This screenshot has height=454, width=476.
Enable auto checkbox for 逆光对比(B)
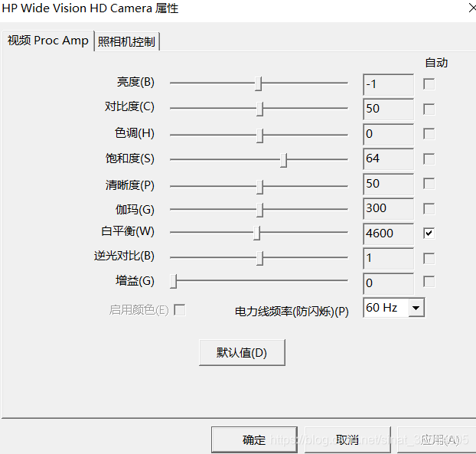click(429, 259)
